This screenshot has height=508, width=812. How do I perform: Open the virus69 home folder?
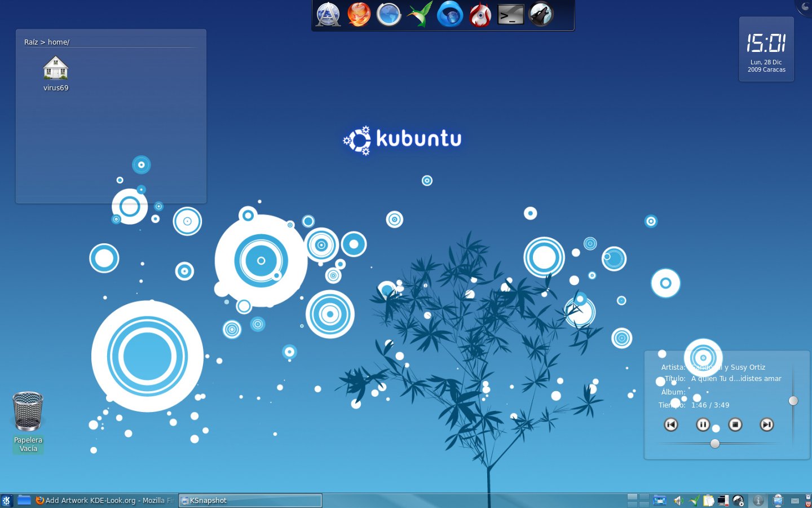pos(56,73)
